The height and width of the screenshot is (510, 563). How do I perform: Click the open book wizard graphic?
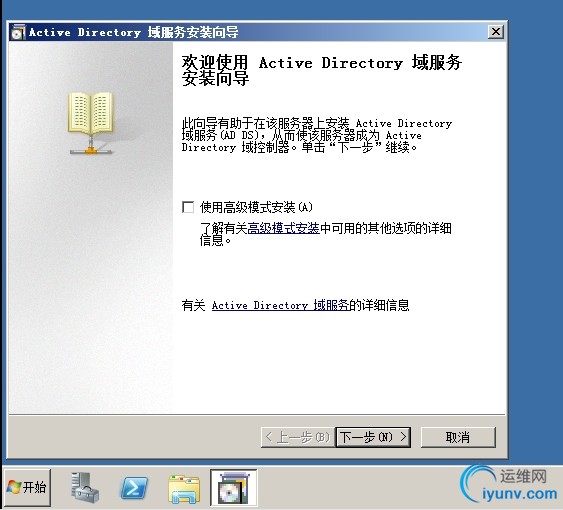[x=90, y=123]
